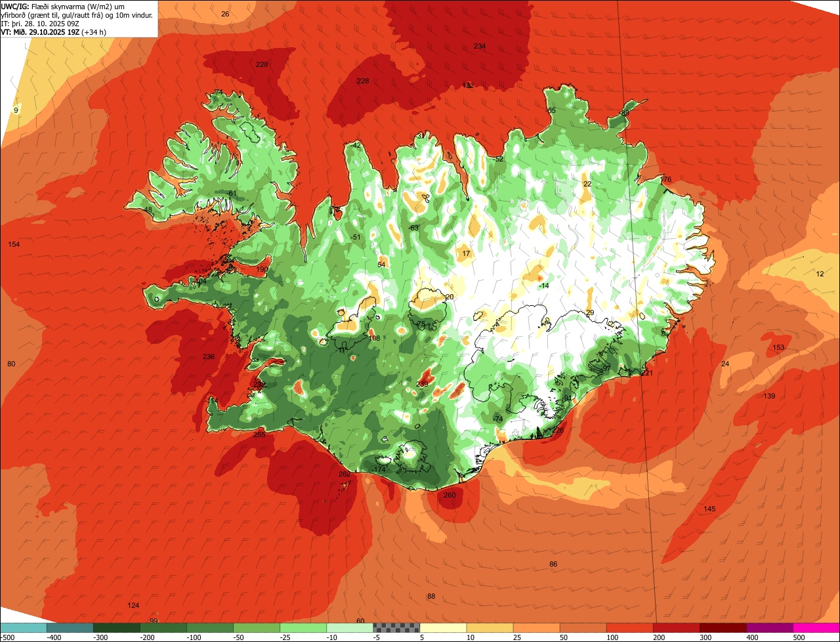Click the value 76 on the east coast
Image resolution: width=840 pixels, height=642 pixels.
click(x=667, y=180)
